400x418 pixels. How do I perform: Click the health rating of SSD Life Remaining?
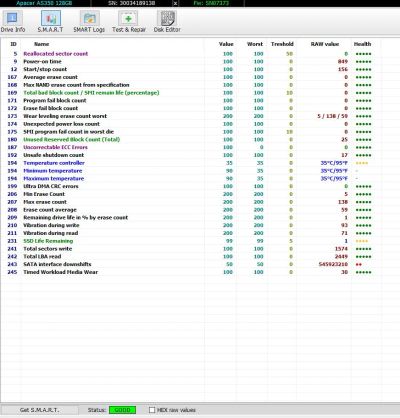(362, 241)
